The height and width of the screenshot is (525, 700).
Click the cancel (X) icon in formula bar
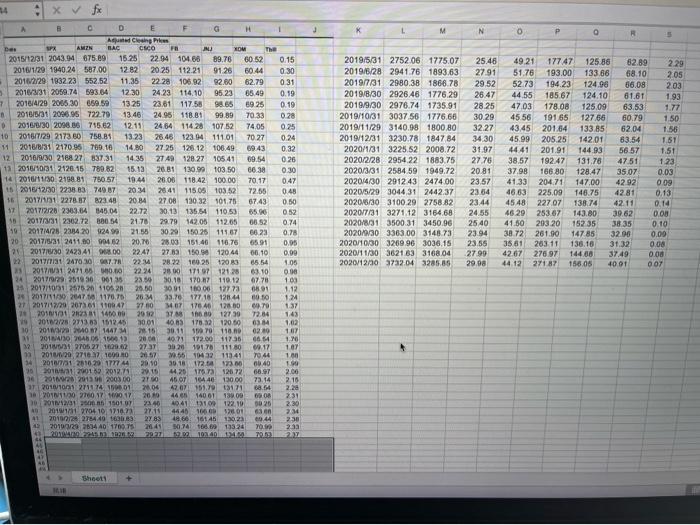coord(57,10)
